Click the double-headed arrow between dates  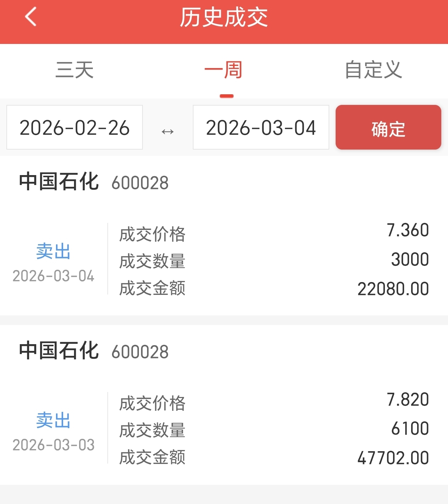[x=168, y=132]
